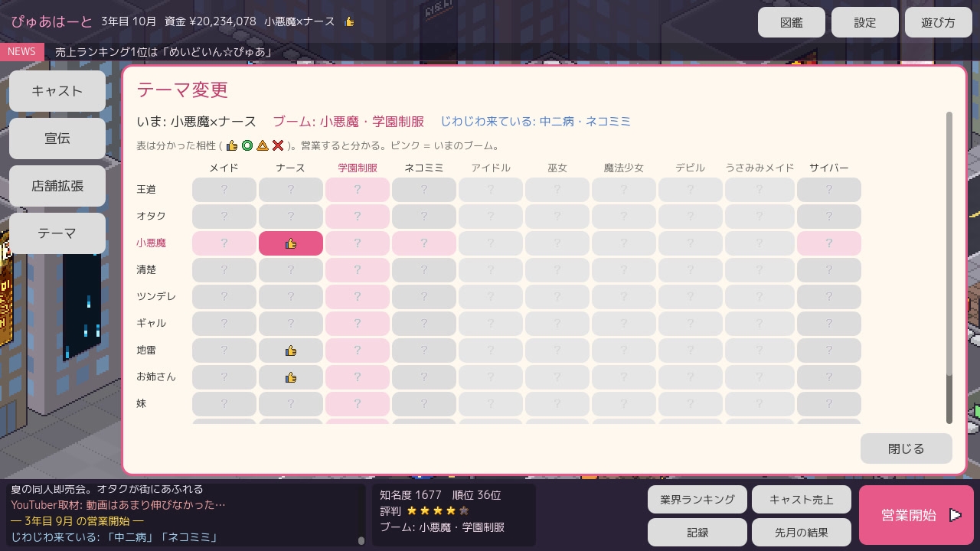980x551 pixels.
Task: Open the 記録 records
Action: tap(697, 533)
